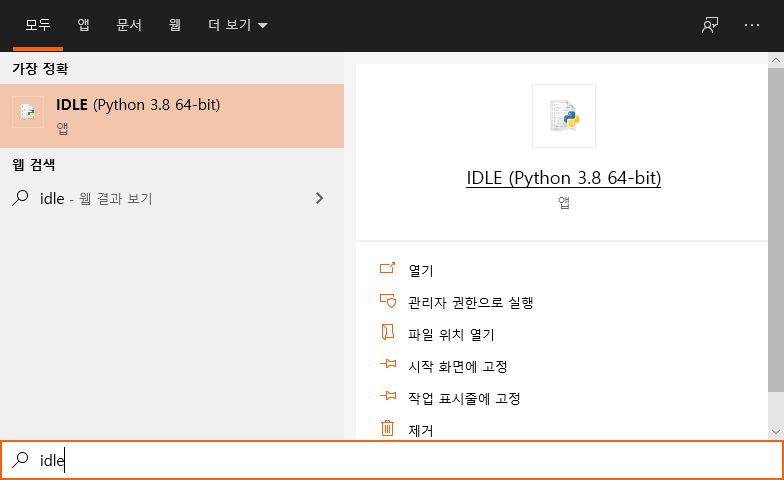Choose 관리자 권한으로 실행
784x480 pixels.
pyautogui.click(x=470, y=302)
